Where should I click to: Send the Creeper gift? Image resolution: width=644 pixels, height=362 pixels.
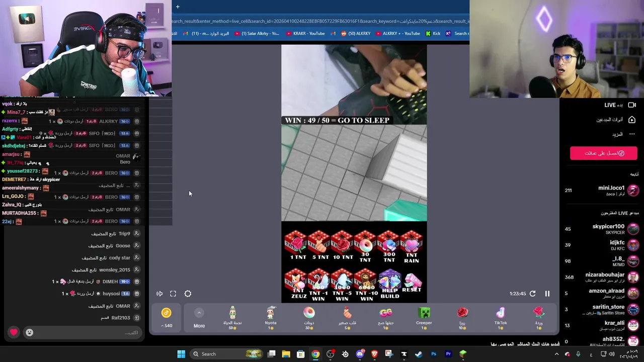coord(424,318)
